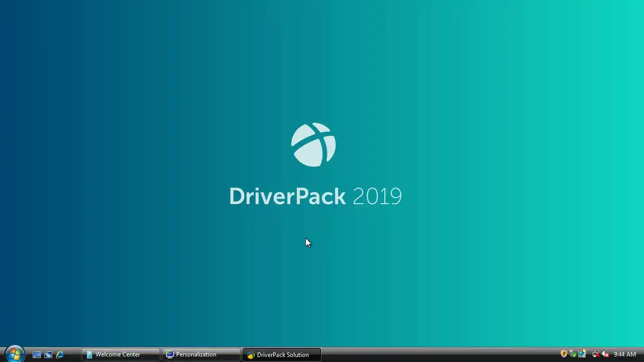Image resolution: width=644 pixels, height=362 pixels.
Task: Click the Show Desktop quick launch icon
Action: point(37,354)
